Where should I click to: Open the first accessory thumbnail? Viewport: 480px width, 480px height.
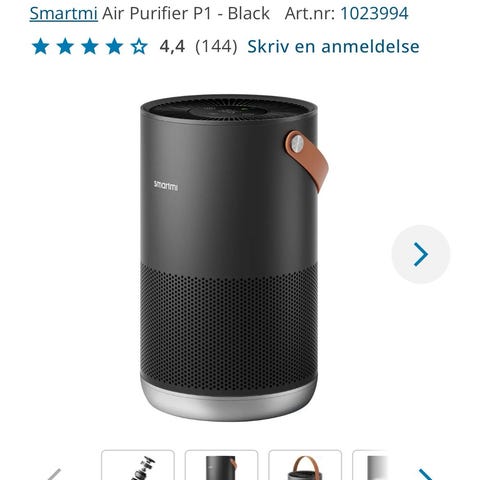[x=138, y=465]
